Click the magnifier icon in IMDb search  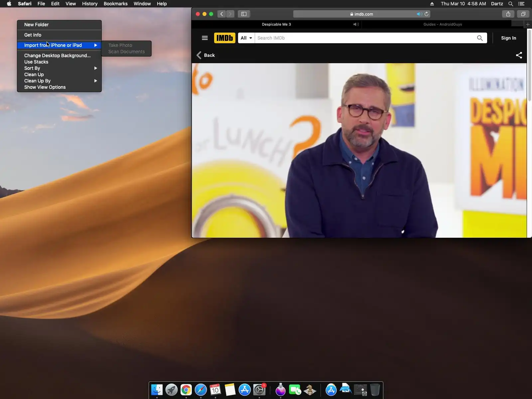pyautogui.click(x=480, y=38)
